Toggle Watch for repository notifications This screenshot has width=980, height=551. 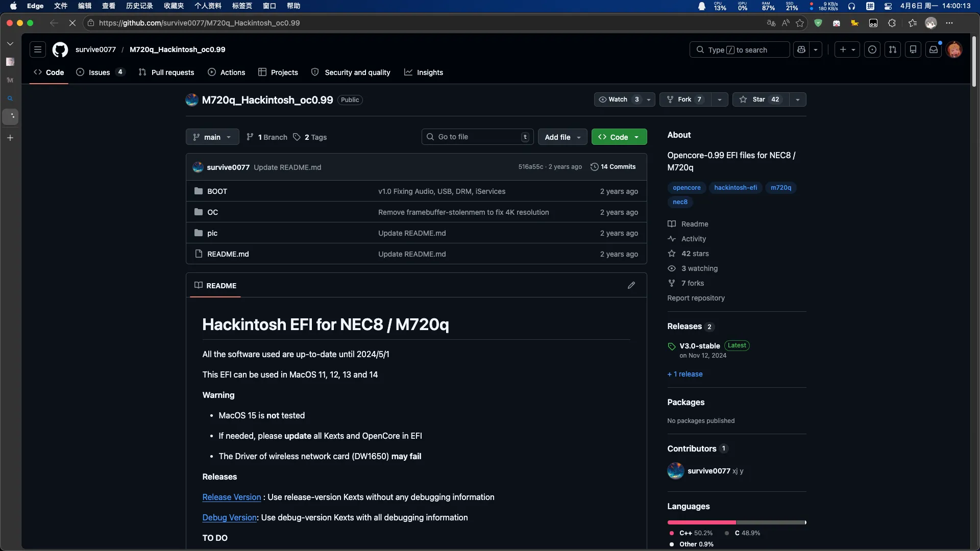[x=619, y=99]
